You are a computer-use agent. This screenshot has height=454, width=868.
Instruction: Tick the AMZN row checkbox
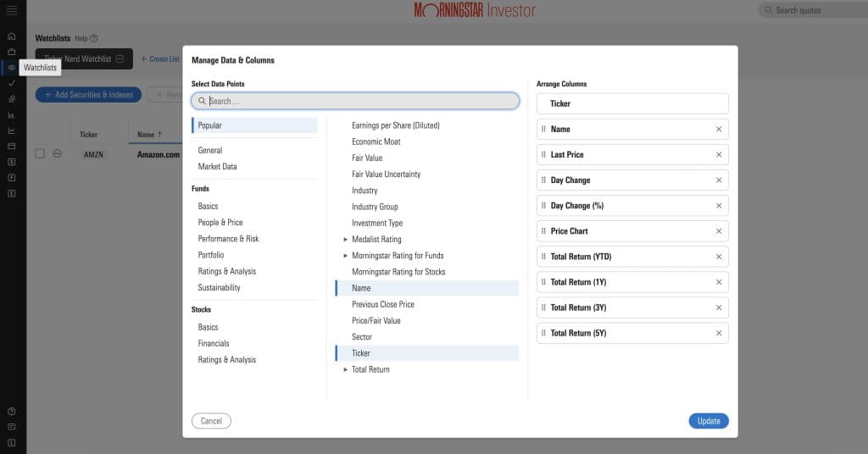tap(40, 153)
